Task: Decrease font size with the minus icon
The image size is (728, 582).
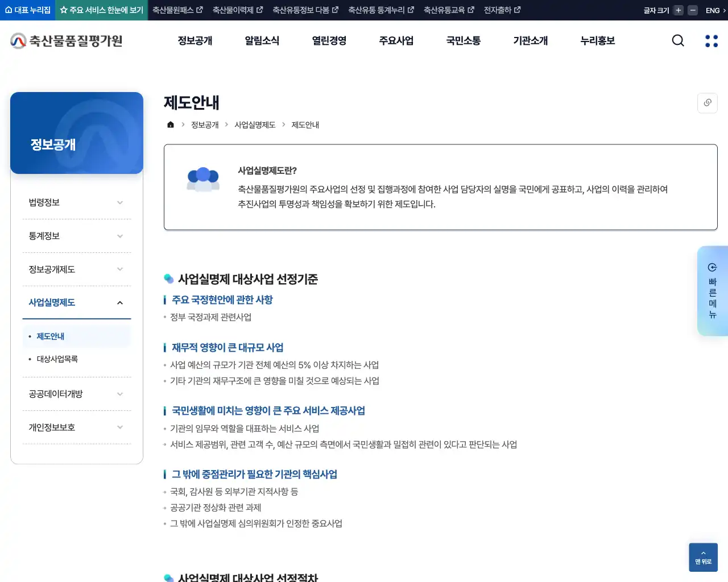Action: (692, 10)
